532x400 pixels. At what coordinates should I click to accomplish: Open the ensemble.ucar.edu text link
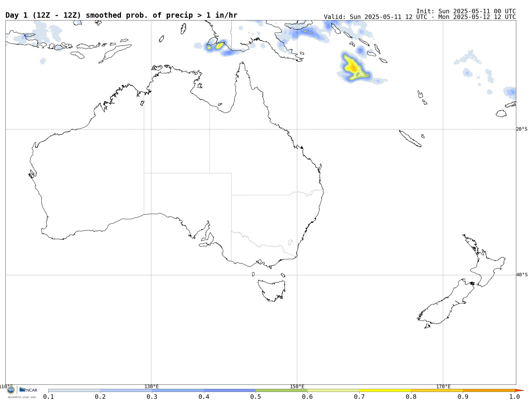pos(22,397)
